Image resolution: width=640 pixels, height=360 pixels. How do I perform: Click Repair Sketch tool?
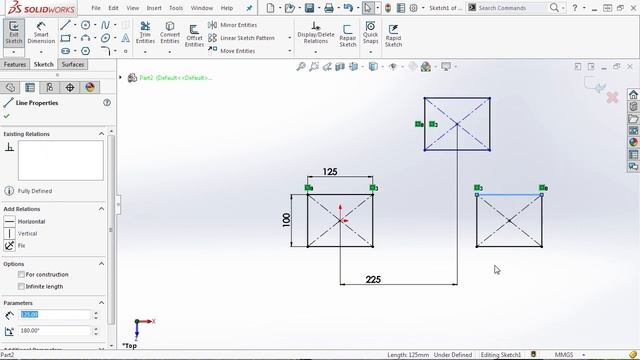(348, 36)
